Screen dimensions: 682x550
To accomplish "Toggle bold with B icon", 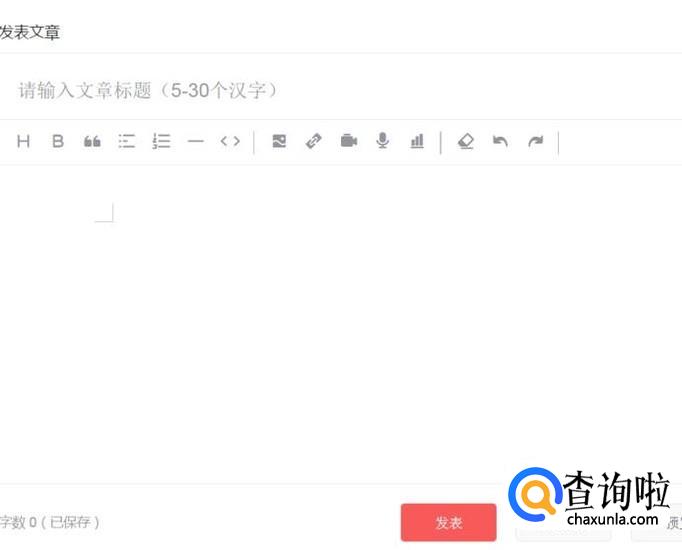I will [58, 141].
